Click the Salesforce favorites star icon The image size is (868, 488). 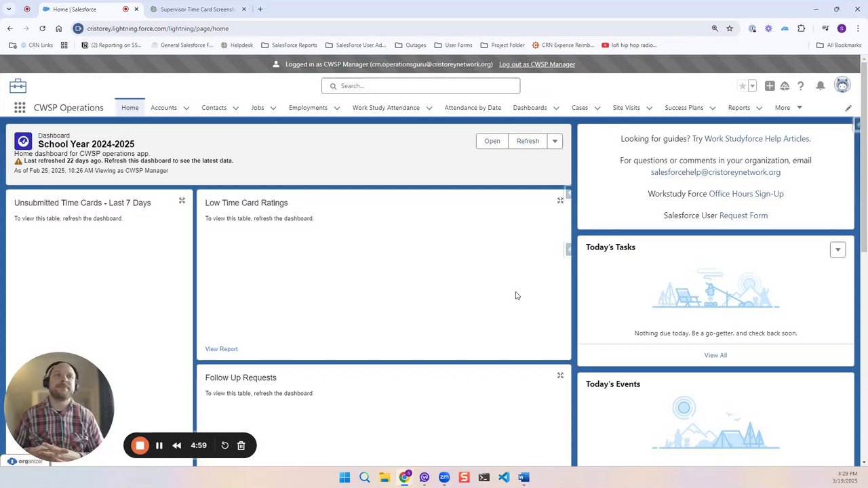coord(743,86)
